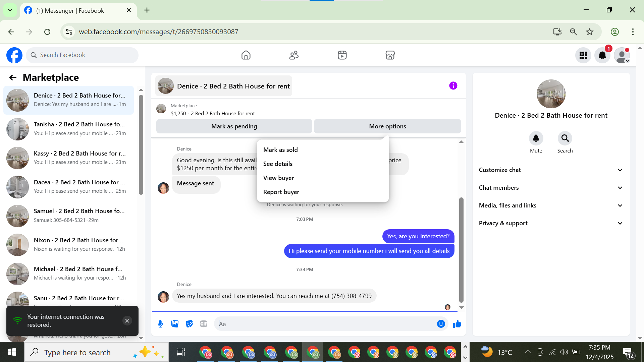Click the Mark as pending button
The image size is (644, 362).
(234, 126)
